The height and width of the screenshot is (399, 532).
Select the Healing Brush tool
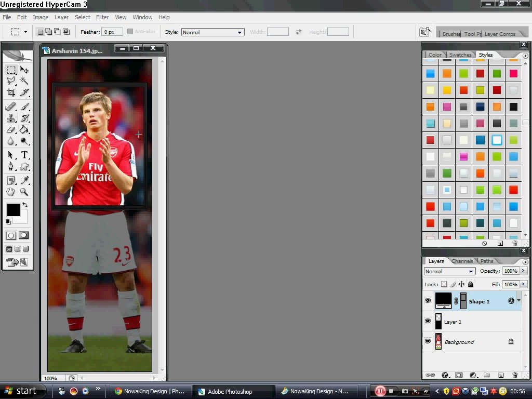coord(11,107)
